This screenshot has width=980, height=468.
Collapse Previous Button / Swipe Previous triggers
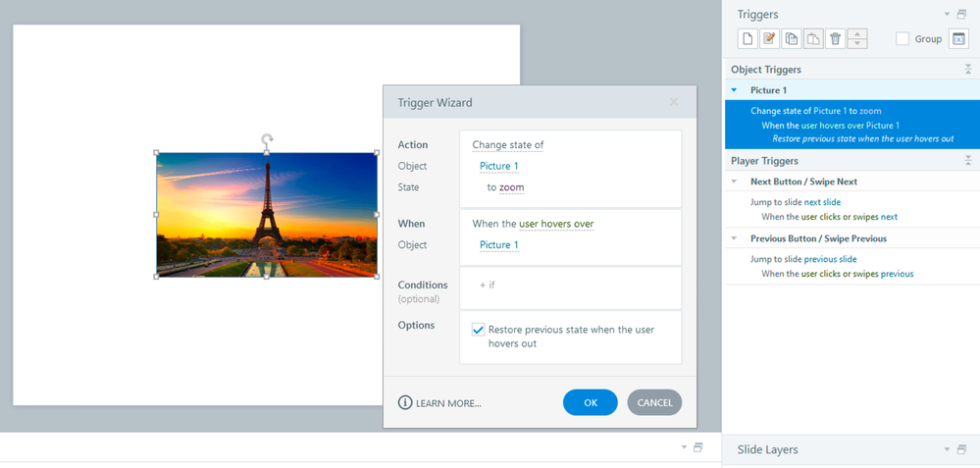tap(735, 239)
